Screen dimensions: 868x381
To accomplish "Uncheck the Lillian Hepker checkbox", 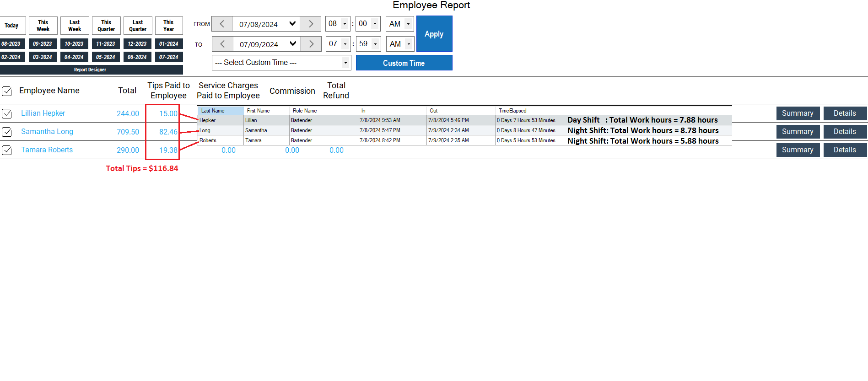I will click(7, 113).
